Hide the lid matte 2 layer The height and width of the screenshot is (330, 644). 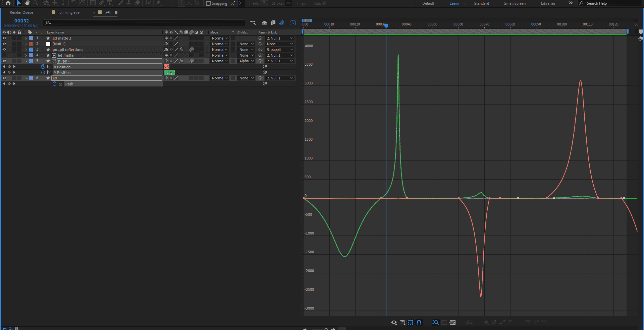click(x=4, y=38)
